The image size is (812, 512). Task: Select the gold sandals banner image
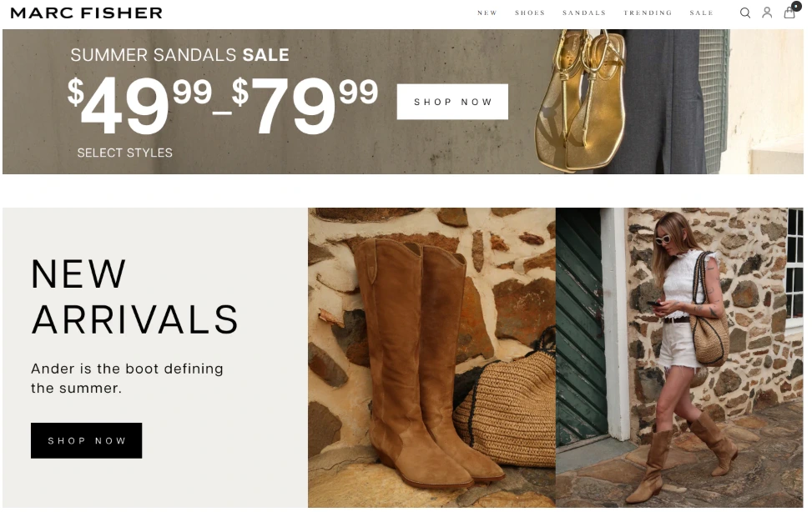[581, 100]
